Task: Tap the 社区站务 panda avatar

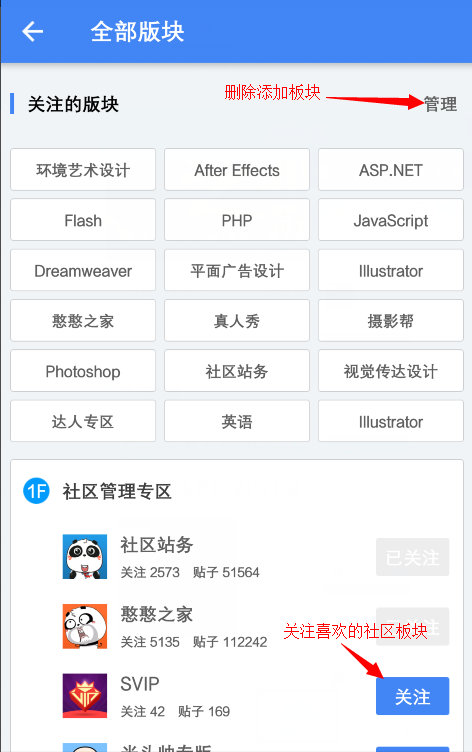Action: [x=85, y=557]
